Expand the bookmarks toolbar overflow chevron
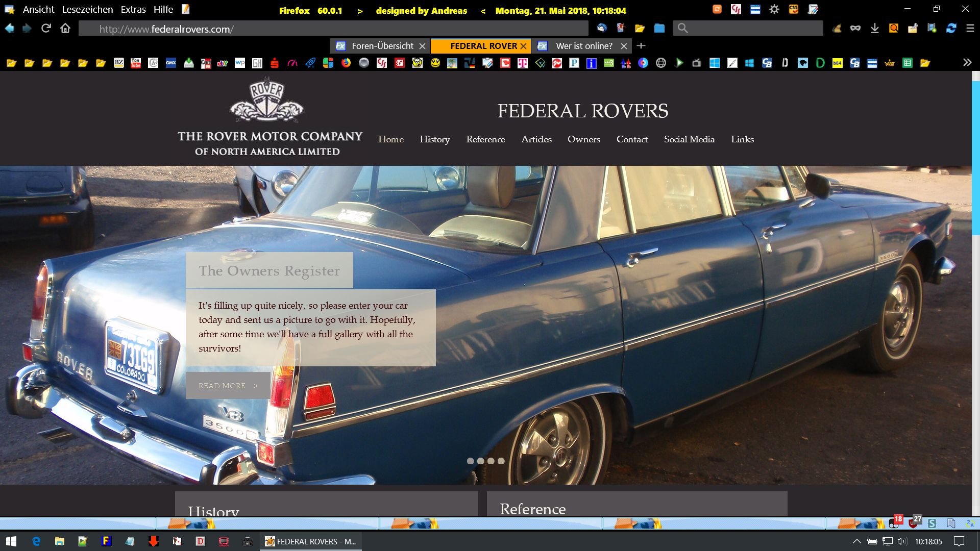980x551 pixels. coord(967,62)
